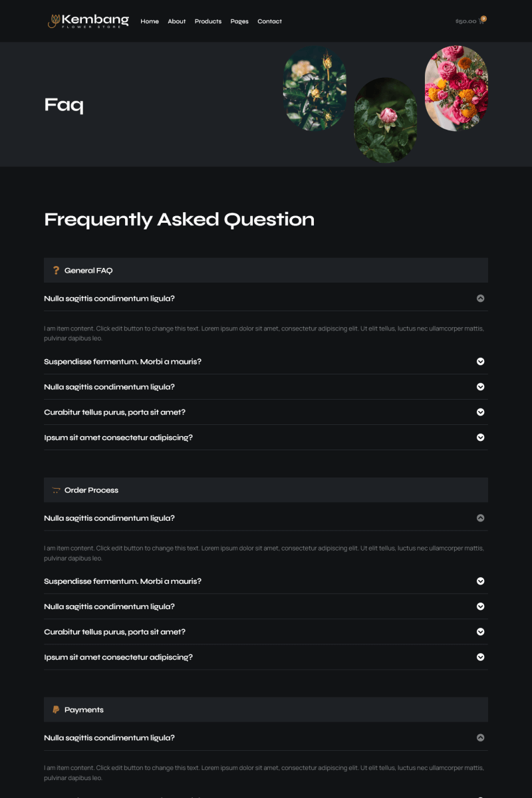This screenshot has height=798, width=532.
Task: Click the $50.00 cart total link
Action: 465,21
